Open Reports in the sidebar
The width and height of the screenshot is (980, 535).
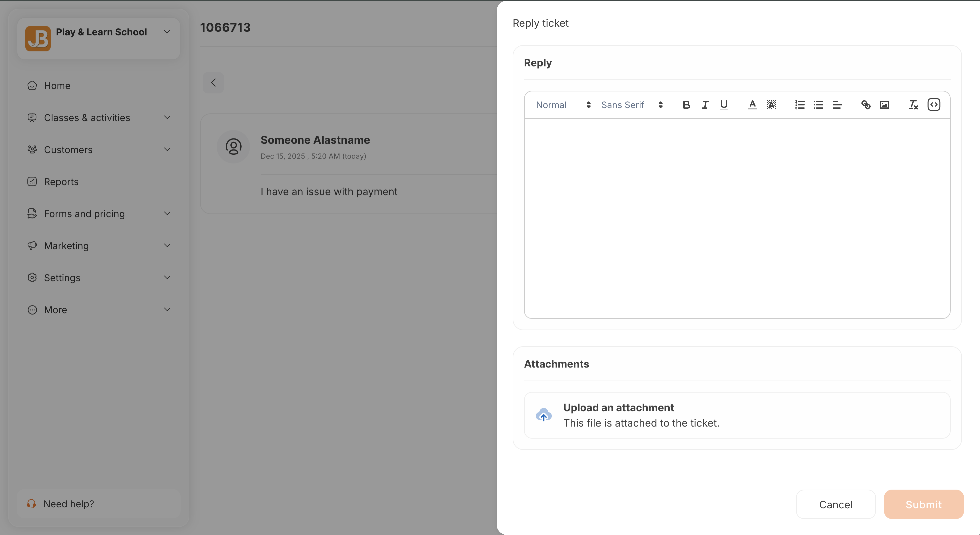[61, 182]
